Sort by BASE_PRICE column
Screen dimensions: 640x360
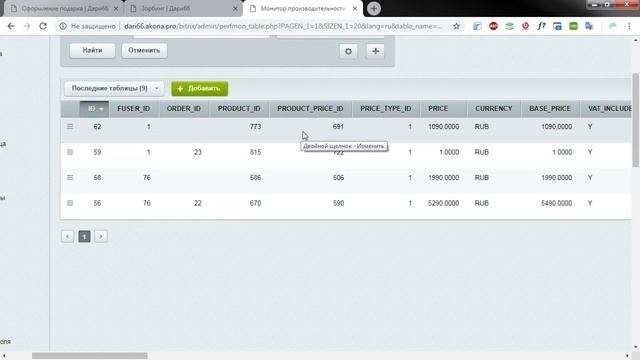pos(550,109)
